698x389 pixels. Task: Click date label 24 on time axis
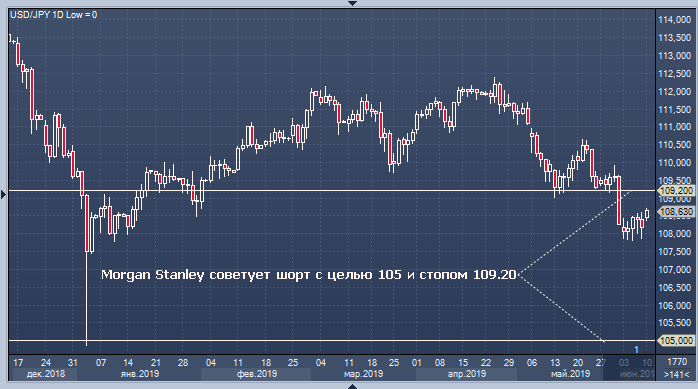point(45,363)
